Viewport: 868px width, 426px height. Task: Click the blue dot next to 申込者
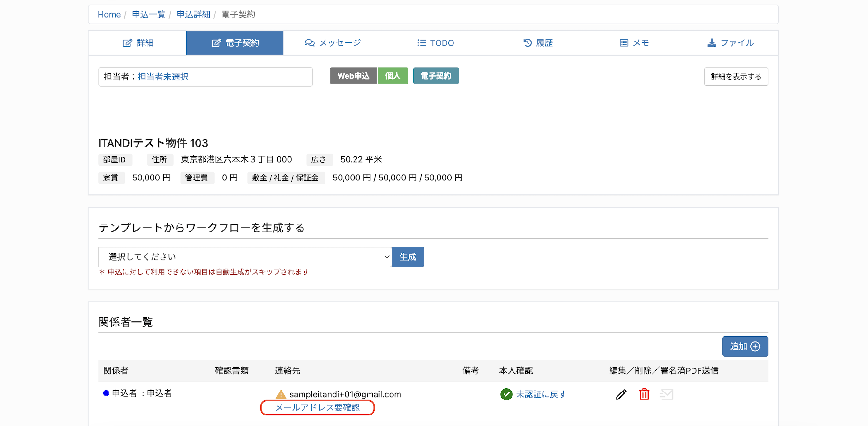click(x=106, y=393)
